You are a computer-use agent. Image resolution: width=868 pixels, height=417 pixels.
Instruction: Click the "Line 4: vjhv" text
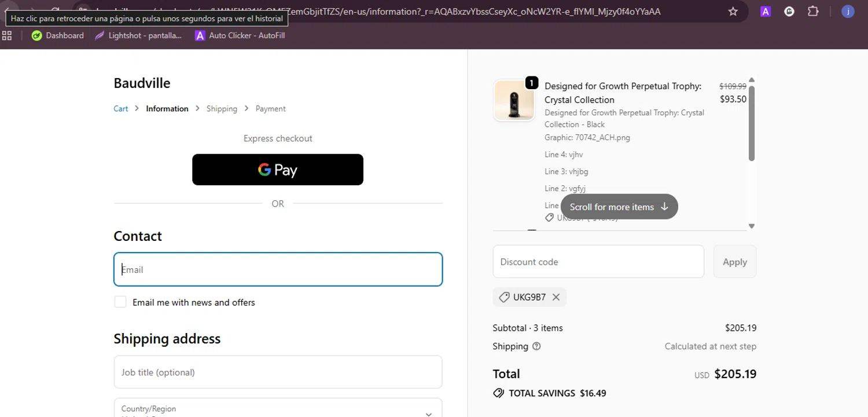[x=564, y=155]
